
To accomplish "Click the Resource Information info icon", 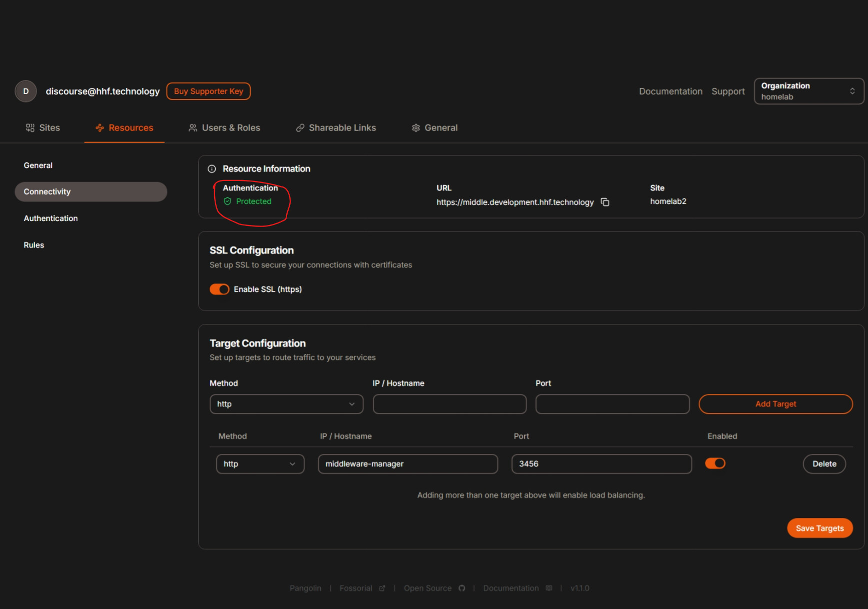I will [212, 169].
